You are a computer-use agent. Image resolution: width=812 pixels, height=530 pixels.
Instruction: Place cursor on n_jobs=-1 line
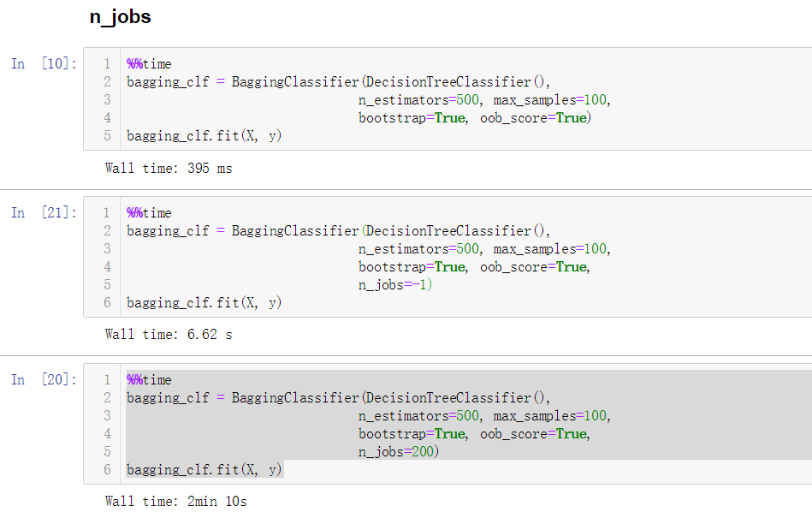point(395,285)
